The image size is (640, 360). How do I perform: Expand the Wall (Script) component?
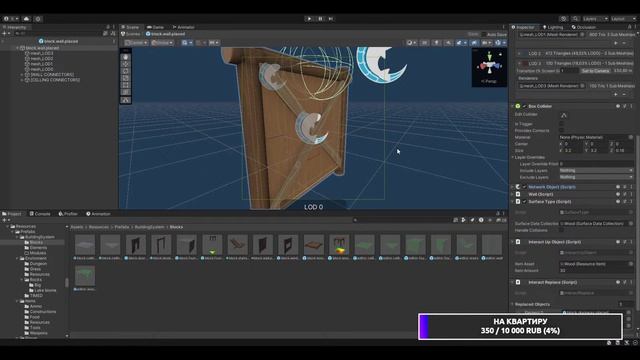tap(513, 194)
